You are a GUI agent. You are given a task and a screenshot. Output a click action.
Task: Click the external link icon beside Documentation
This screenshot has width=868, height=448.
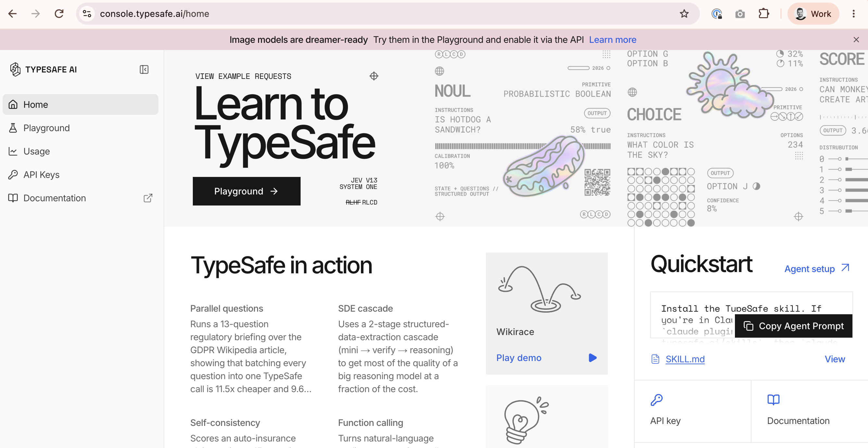148,198
